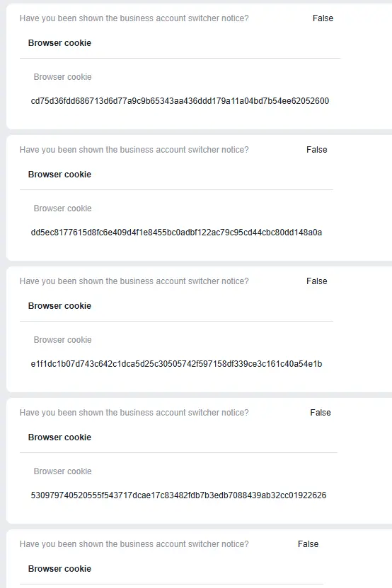Click the False value in the fifth card
Image resolution: width=392 pixels, height=588 pixels.
coord(309,544)
